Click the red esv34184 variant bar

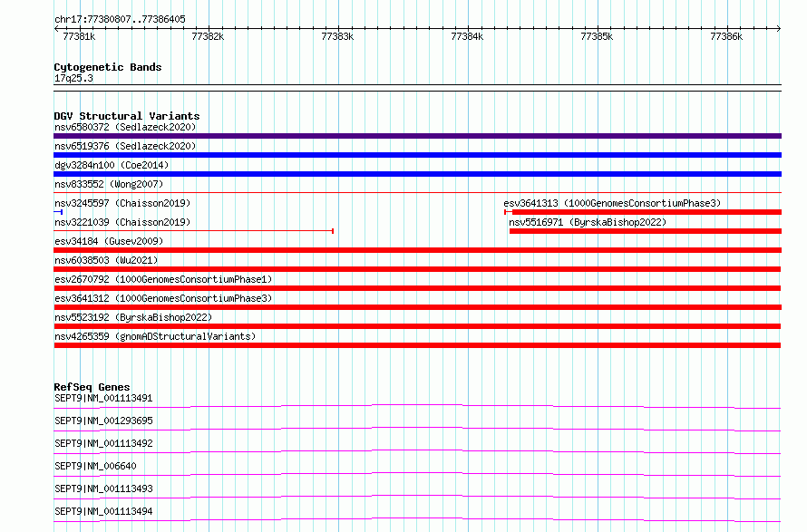click(x=417, y=250)
